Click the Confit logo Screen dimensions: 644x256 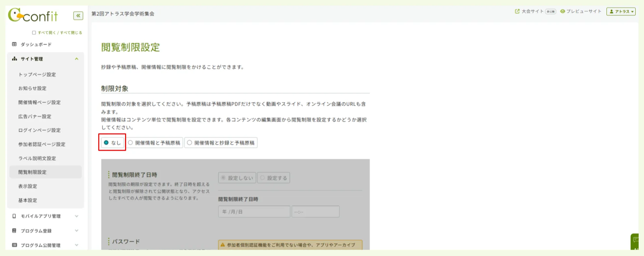pos(33,15)
